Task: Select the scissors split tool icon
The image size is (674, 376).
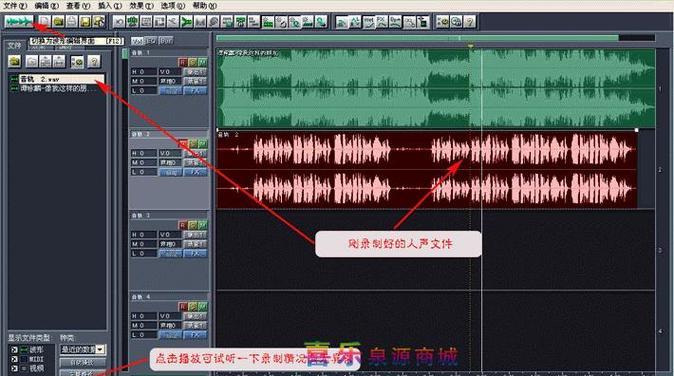Action: [x=172, y=21]
